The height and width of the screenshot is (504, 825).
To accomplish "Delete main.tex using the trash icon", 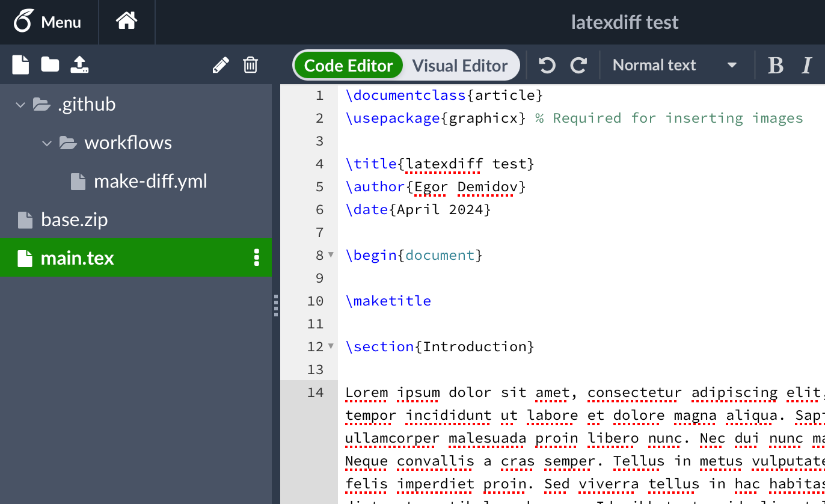I will (x=251, y=64).
